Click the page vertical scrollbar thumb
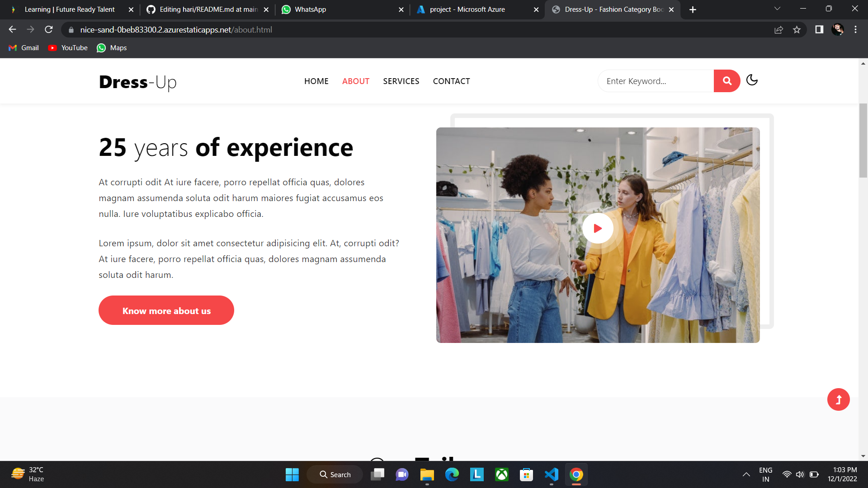Screen dimensions: 868x488 (863, 140)
